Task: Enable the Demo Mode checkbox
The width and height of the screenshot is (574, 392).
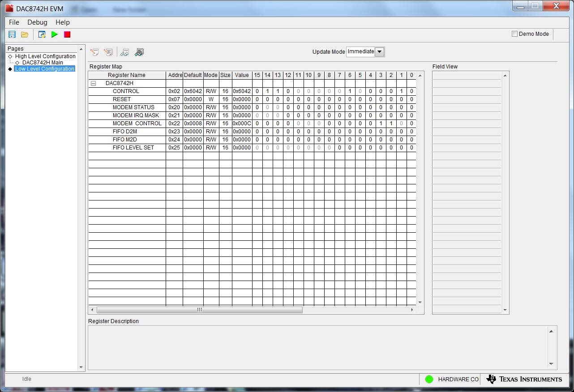Action: pyautogui.click(x=515, y=34)
